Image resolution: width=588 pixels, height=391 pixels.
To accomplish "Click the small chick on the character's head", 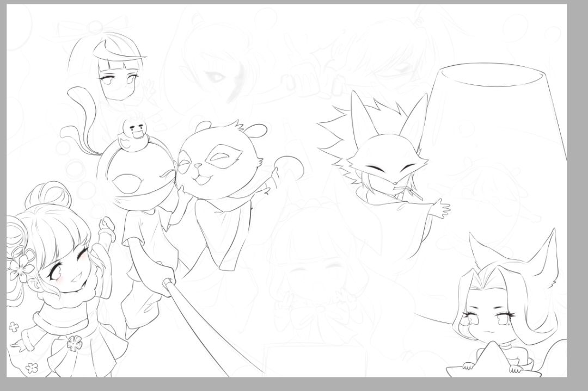I will point(134,135).
